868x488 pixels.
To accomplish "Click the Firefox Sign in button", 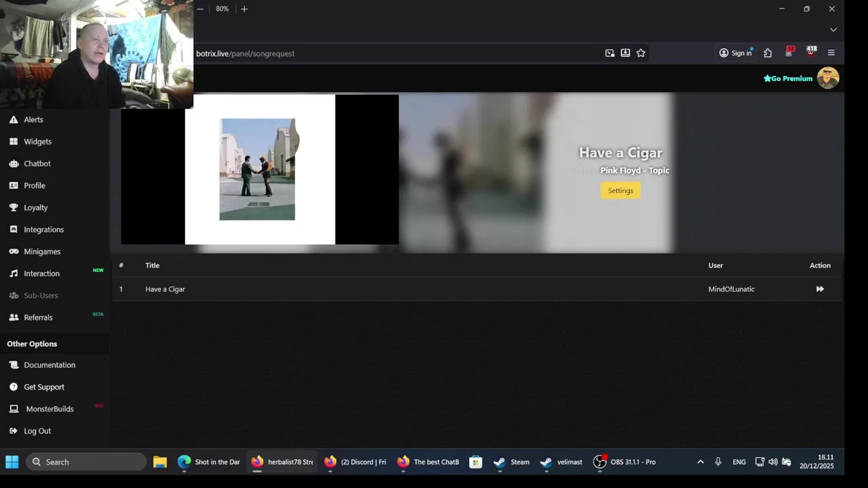I will coord(736,53).
